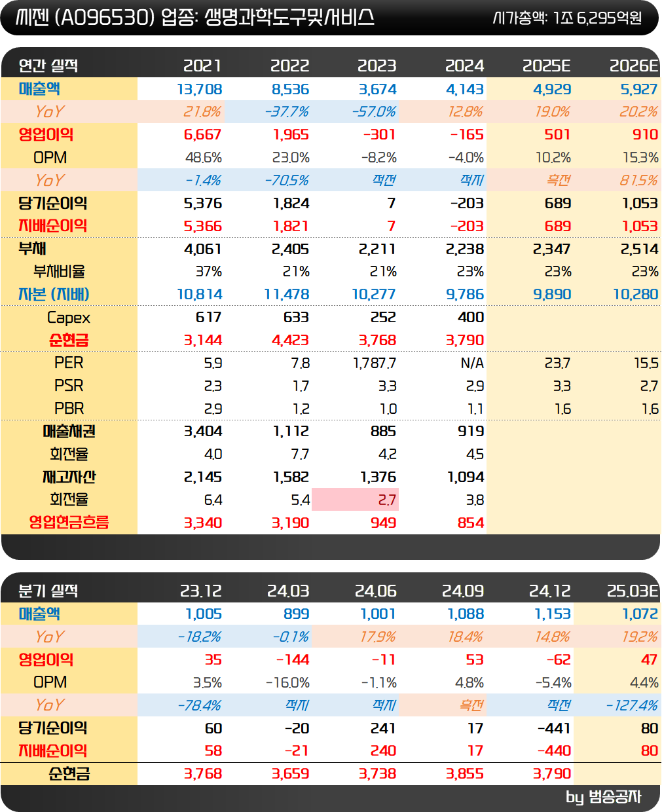Select the 2022 Capex value 633
Viewport: 662px width, 812px height.
coord(297,318)
